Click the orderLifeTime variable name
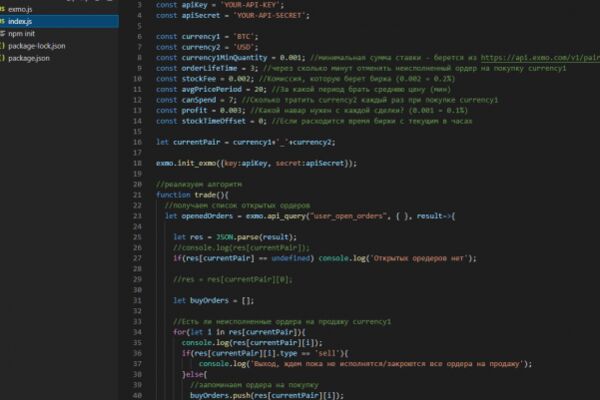 (209, 68)
